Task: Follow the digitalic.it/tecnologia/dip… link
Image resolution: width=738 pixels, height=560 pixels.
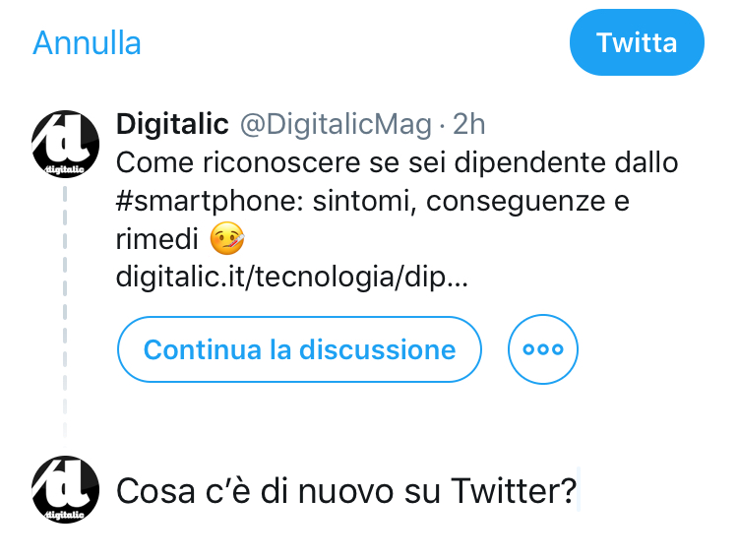Action: coord(292,277)
